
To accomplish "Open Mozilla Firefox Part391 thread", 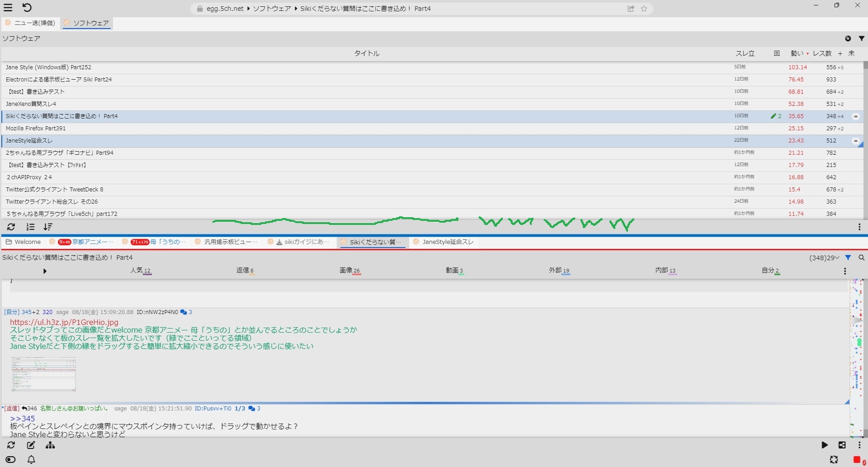I will point(36,129).
